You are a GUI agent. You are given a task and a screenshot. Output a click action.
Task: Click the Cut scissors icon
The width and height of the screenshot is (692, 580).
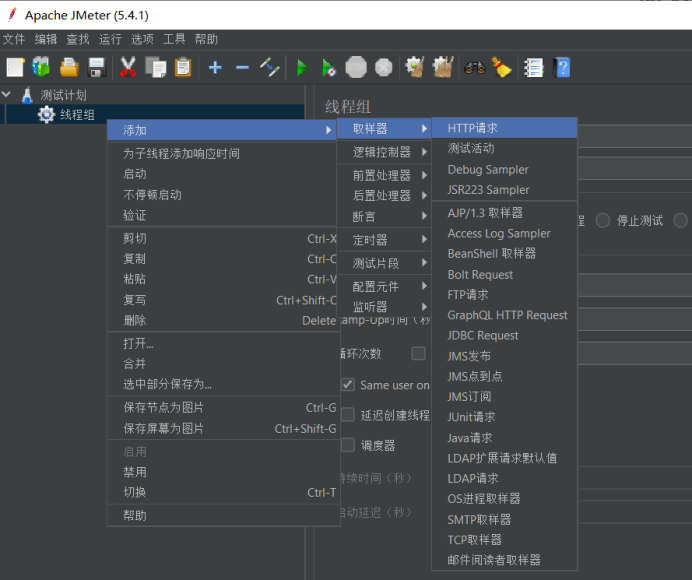[x=128, y=68]
